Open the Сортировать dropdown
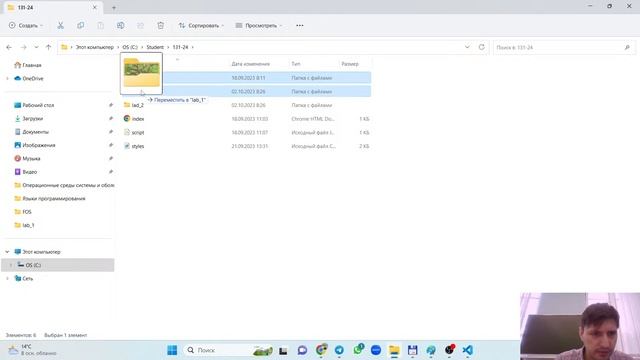This screenshot has height=360, width=640. point(201,25)
